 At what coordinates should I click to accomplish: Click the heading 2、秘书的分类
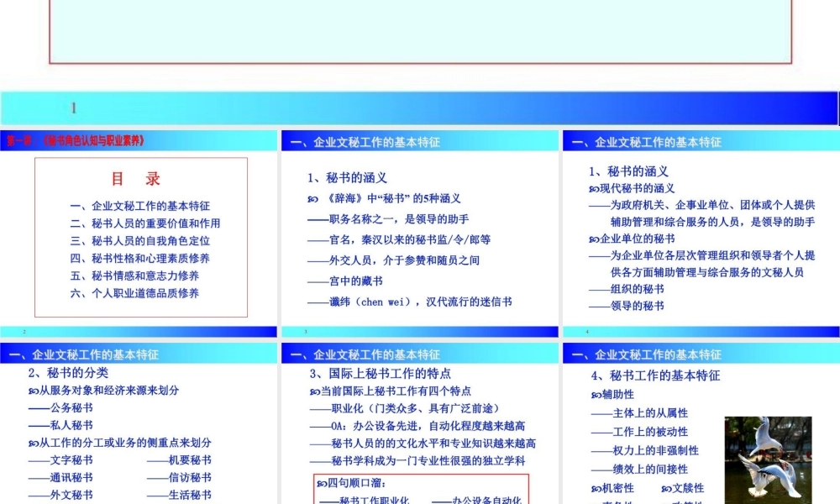68,373
